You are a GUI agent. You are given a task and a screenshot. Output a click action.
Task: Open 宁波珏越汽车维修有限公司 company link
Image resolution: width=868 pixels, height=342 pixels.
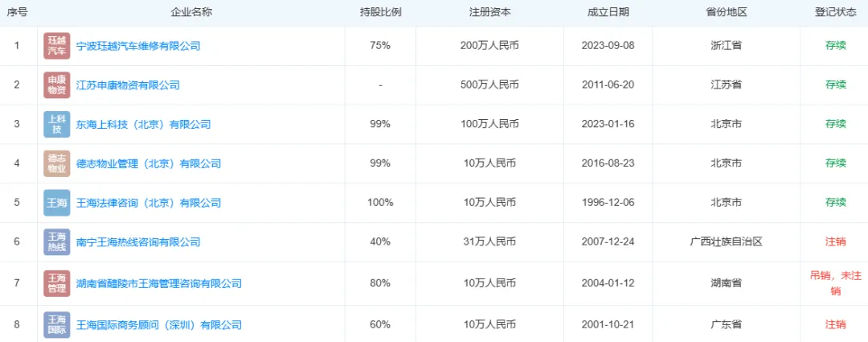pyautogui.click(x=138, y=46)
